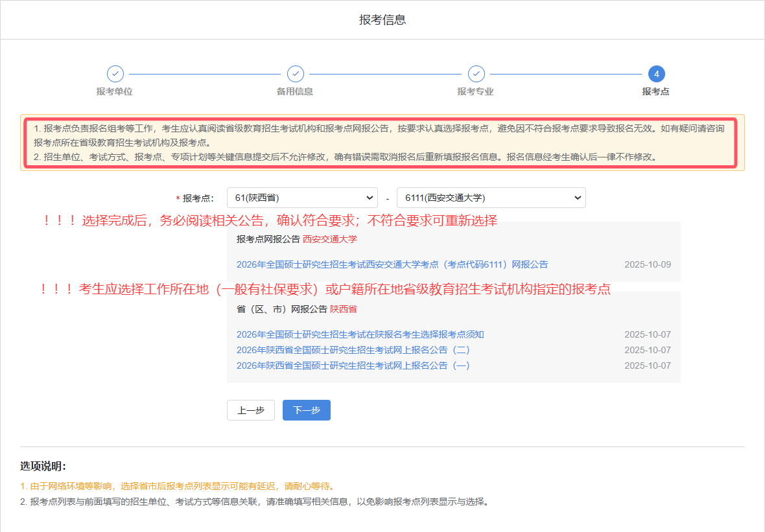Click the 选项说明 heading

[43, 467]
